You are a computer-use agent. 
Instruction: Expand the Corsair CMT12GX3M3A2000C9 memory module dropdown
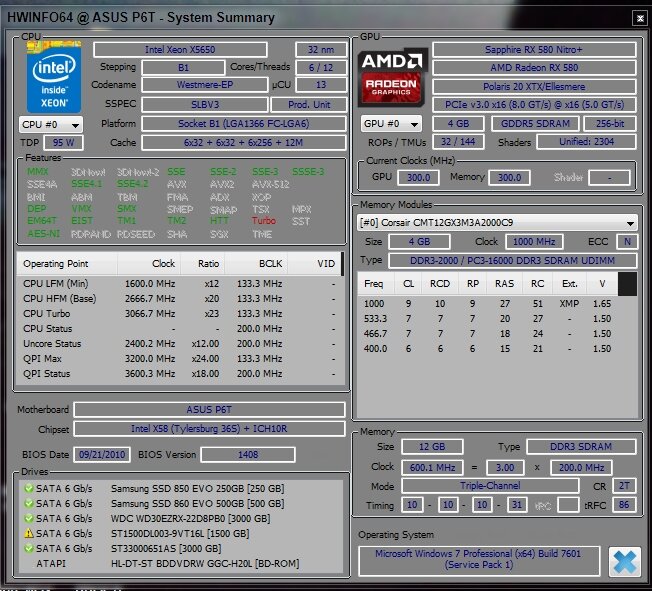click(497, 223)
